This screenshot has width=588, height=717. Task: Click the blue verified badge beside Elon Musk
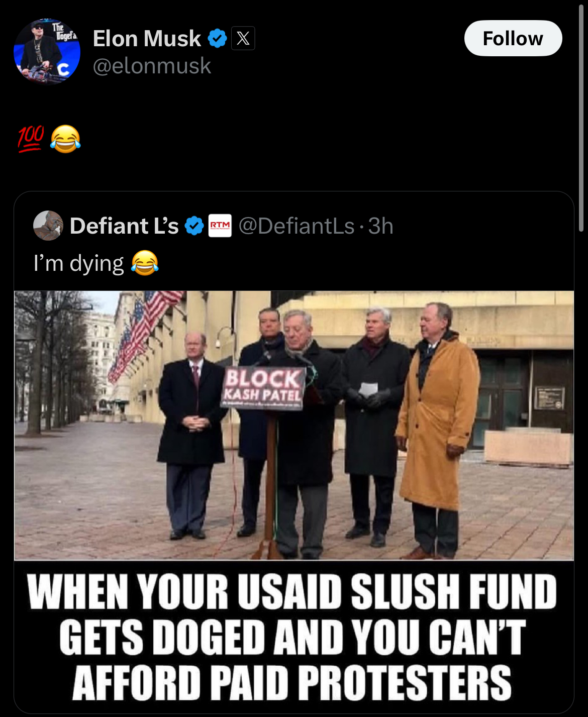[217, 39]
